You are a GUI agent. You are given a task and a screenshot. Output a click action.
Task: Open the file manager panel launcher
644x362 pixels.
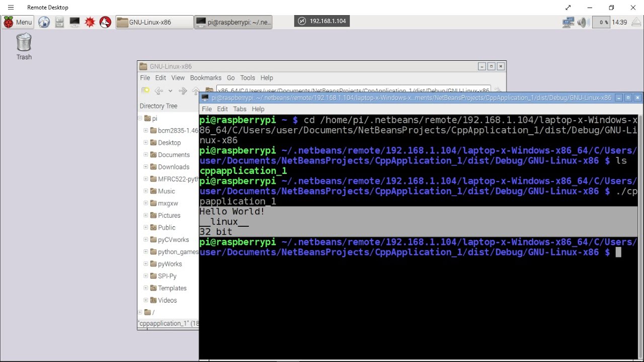tap(59, 22)
